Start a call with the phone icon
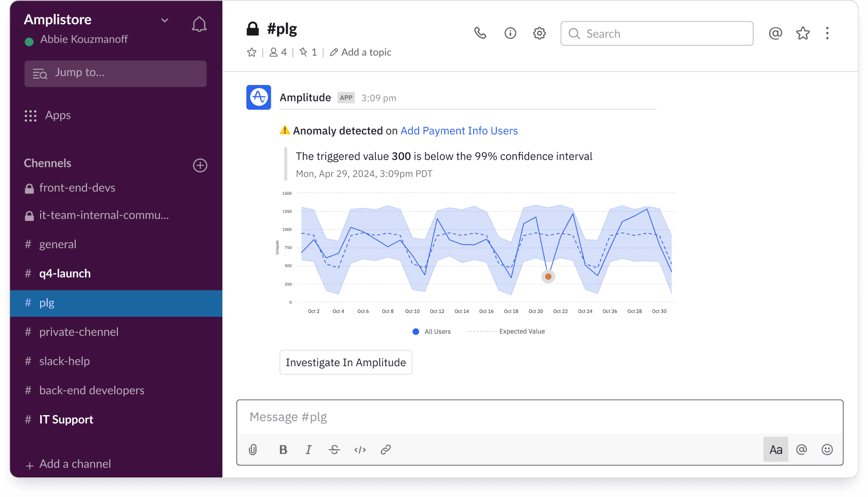 pos(480,33)
